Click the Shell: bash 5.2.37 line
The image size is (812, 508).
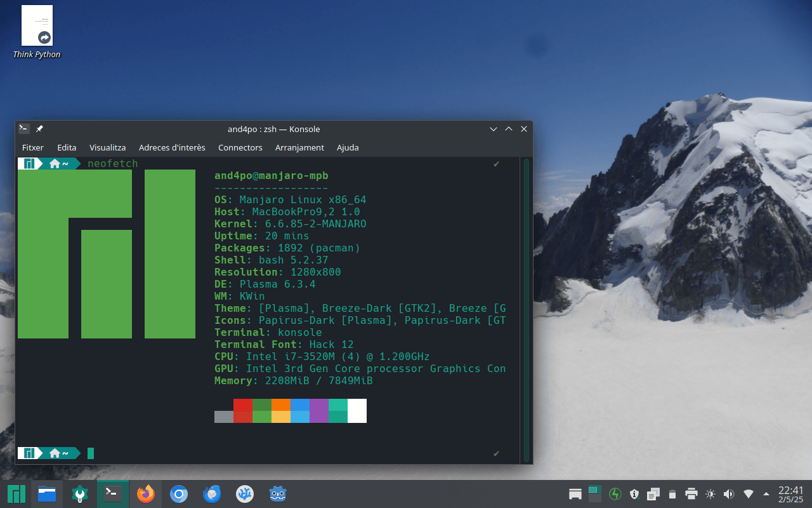(272, 260)
